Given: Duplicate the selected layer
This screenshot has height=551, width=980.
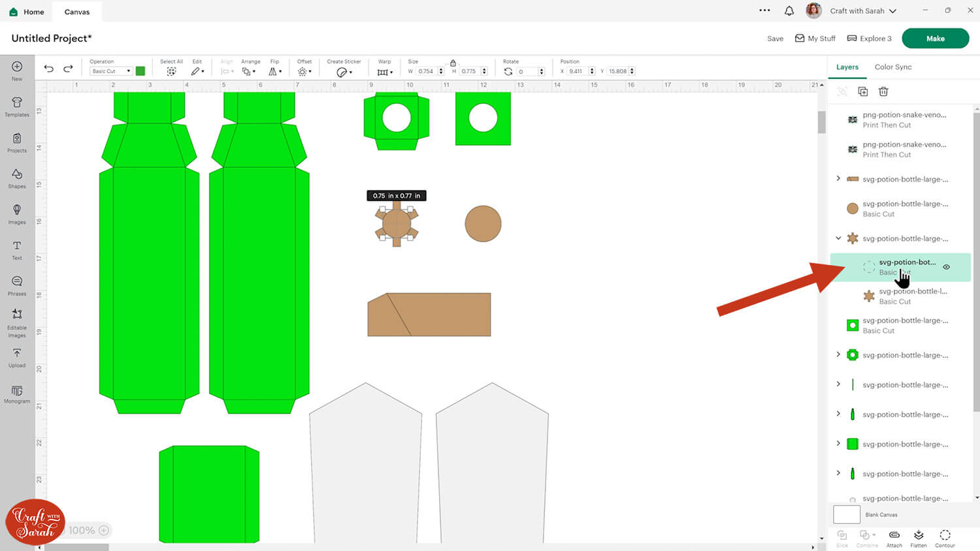Looking at the screenshot, I should 862,92.
